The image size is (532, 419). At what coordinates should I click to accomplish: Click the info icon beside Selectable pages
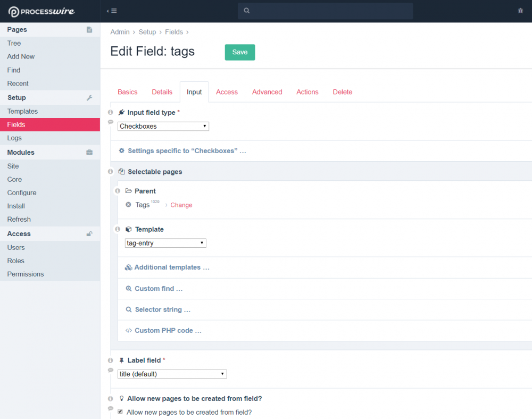point(111,172)
